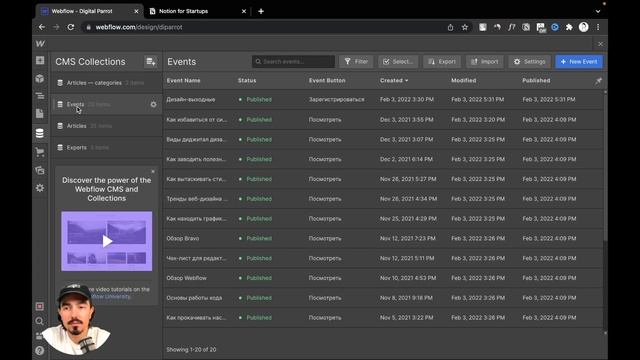Reload the webflow.com page
This screenshot has width=640, height=360.
[71, 27]
